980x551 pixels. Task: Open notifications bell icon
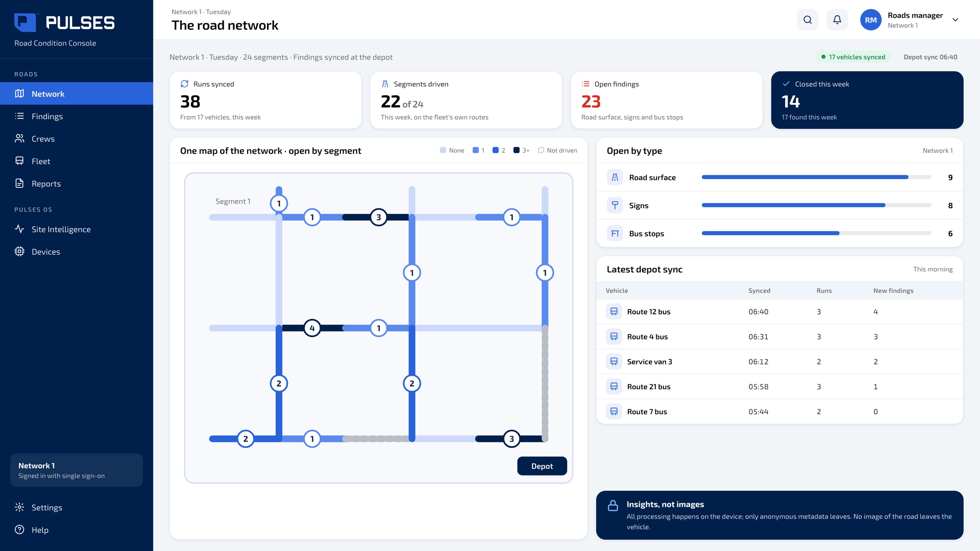pyautogui.click(x=837, y=20)
